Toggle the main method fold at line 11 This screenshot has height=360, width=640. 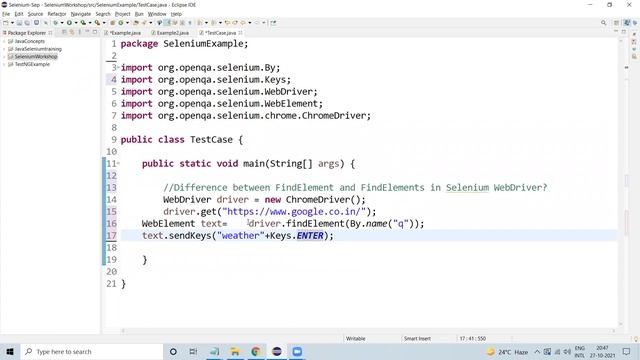click(x=118, y=163)
